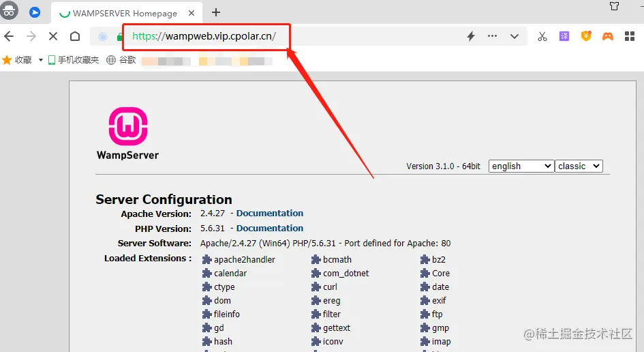Go back to previous page
This screenshot has height=352, width=644.
point(9,36)
